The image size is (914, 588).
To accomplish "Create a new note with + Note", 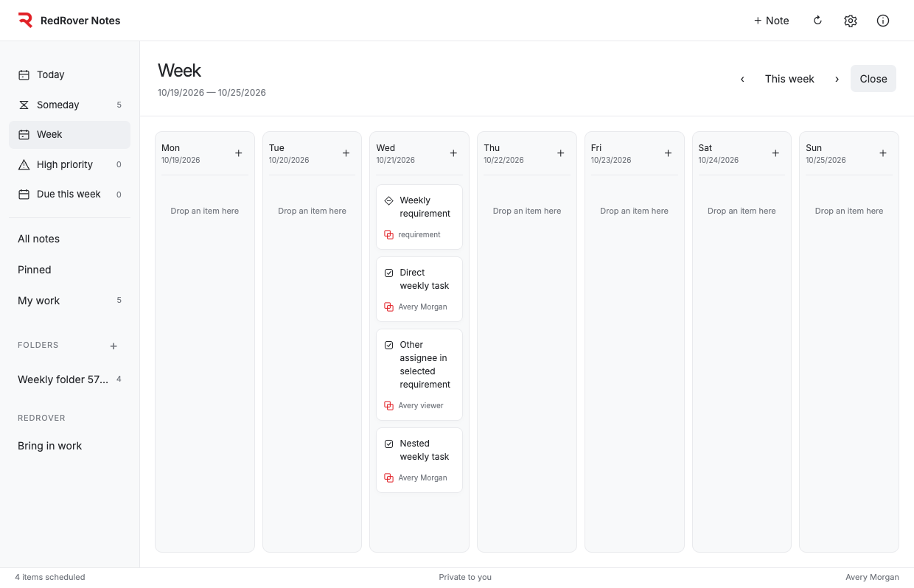I will tap(771, 21).
